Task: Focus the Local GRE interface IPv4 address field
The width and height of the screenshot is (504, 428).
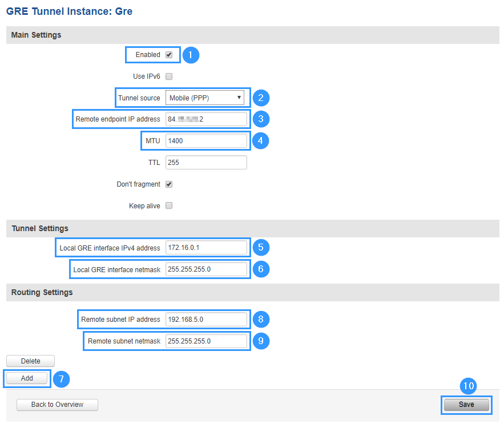Action: tap(206, 248)
